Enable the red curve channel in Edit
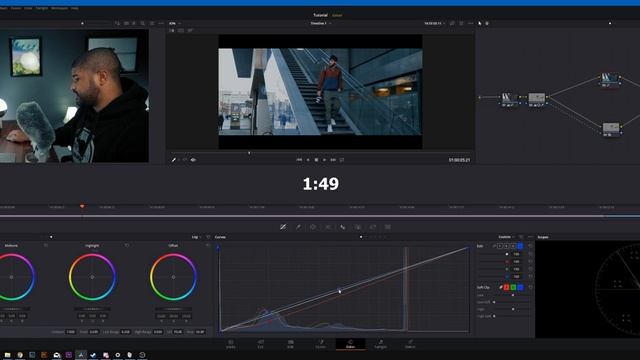 pos(507,246)
